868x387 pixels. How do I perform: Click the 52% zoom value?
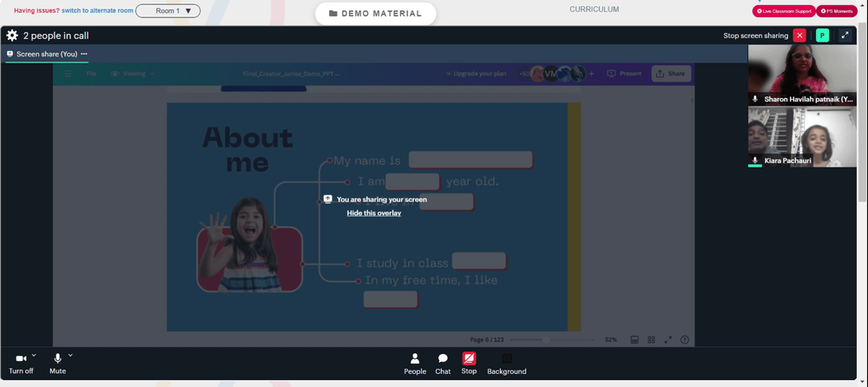[610, 340]
